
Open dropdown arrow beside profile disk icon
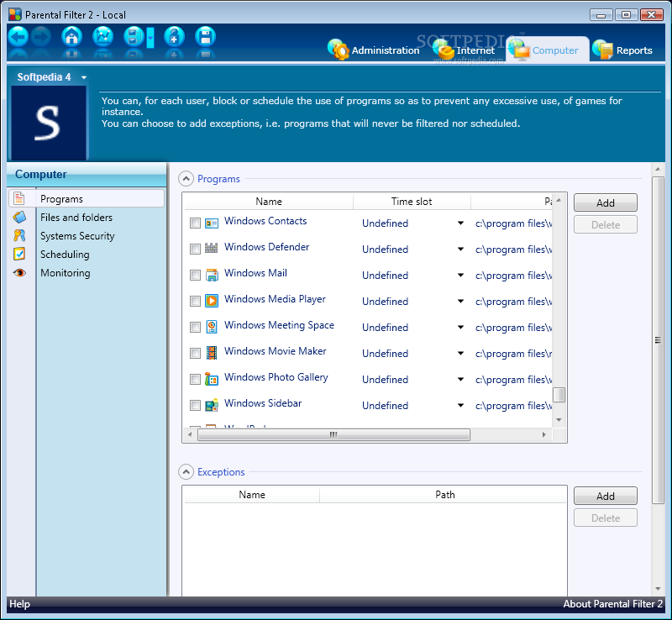pyautogui.click(x=150, y=37)
